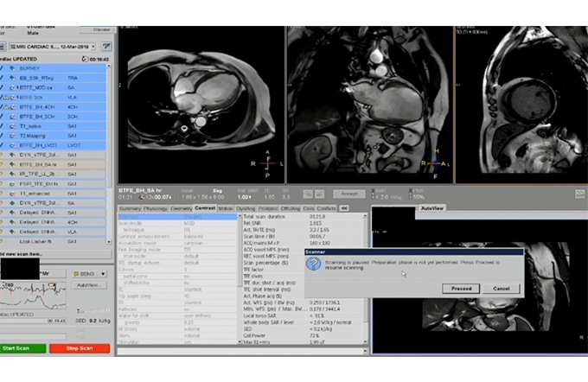This screenshot has height=382, width=588.
Task: Click the tool icon next to exam dropdown
Action: (x=106, y=47)
